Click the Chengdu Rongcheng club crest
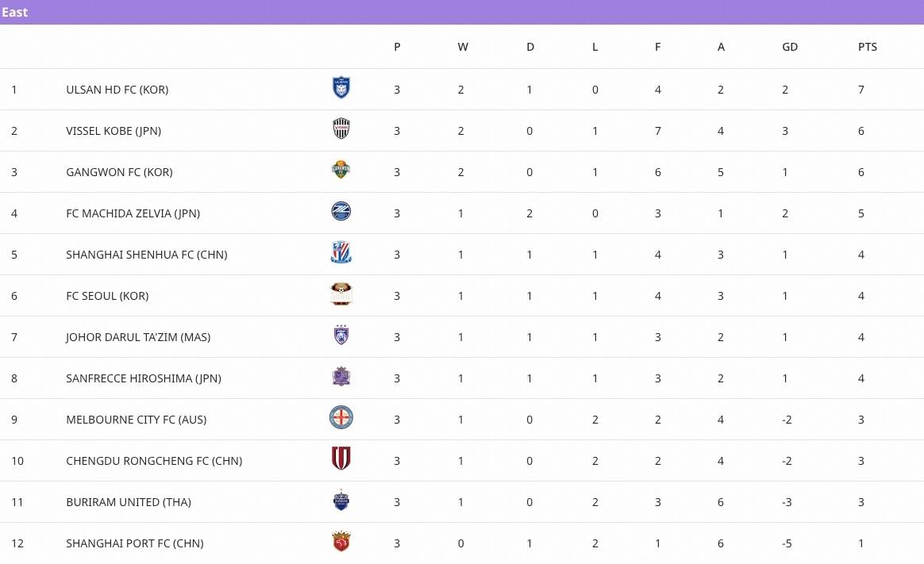The height and width of the screenshot is (564, 924). coord(341,458)
